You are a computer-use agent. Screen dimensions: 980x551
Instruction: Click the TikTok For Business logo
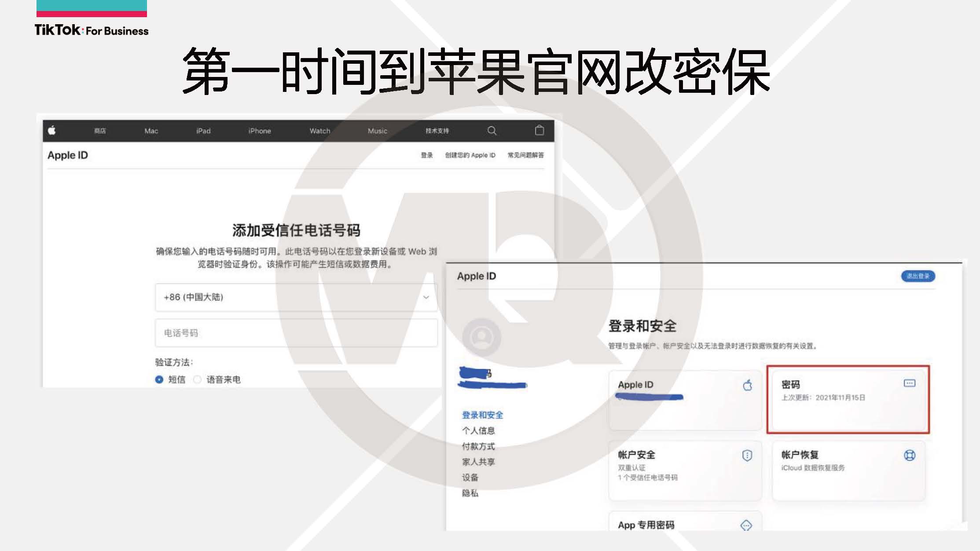coord(92,30)
